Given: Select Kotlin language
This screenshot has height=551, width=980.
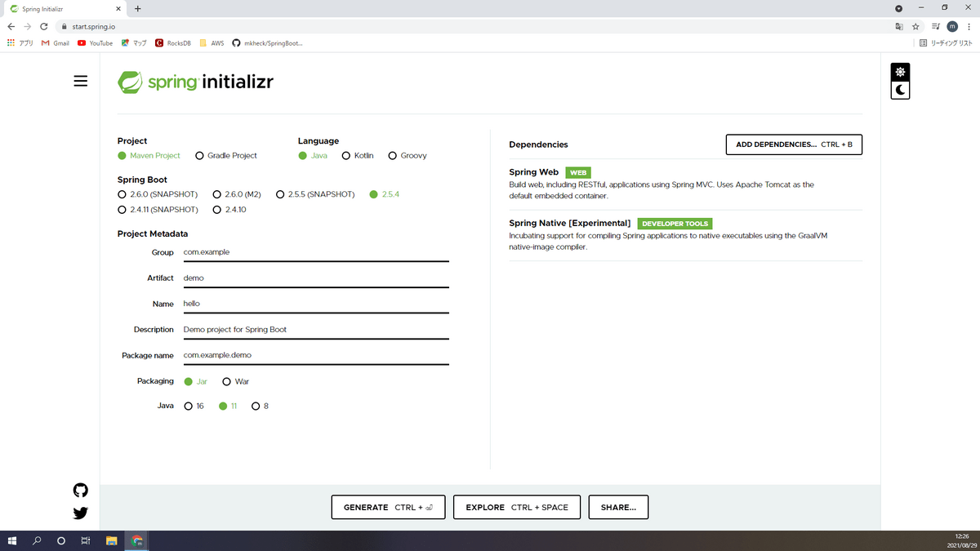Looking at the screenshot, I should (358, 156).
